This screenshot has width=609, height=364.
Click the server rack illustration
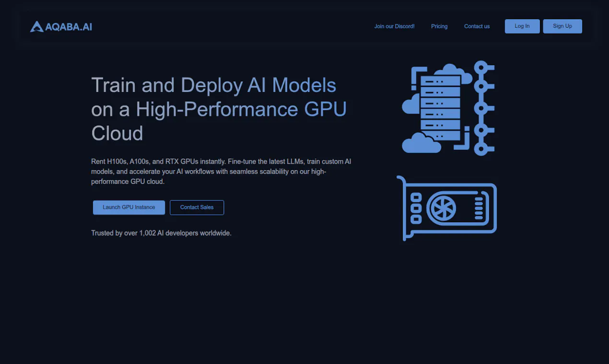point(440,108)
